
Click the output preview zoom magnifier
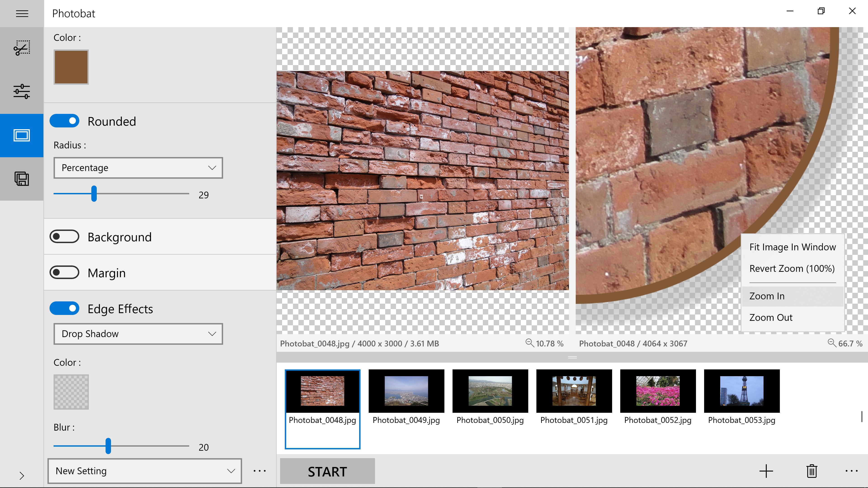[832, 343]
